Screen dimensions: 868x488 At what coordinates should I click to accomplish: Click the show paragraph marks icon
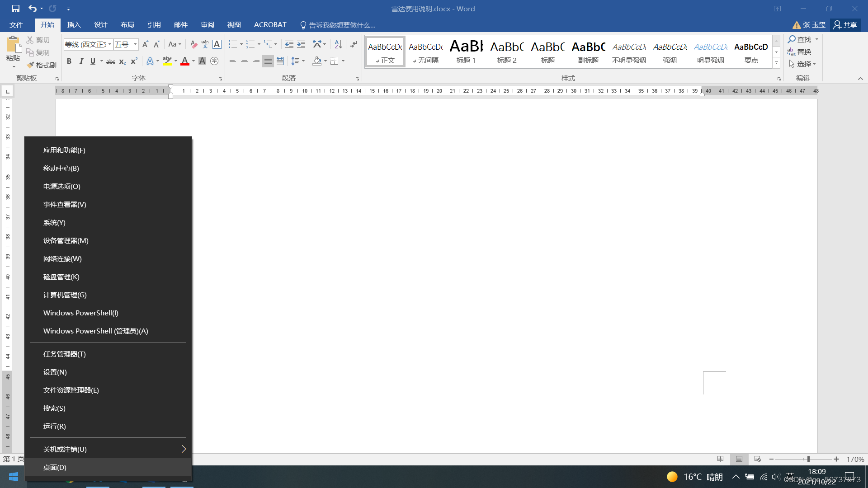click(354, 44)
